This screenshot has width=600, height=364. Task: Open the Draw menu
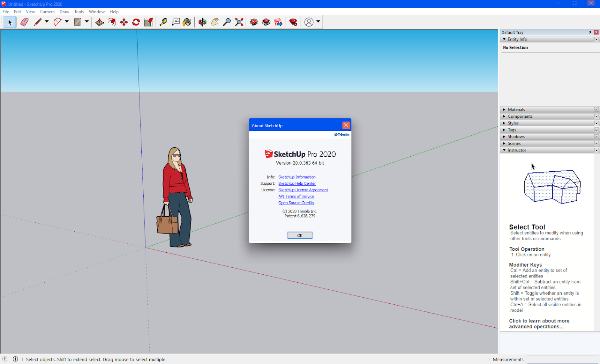click(64, 12)
